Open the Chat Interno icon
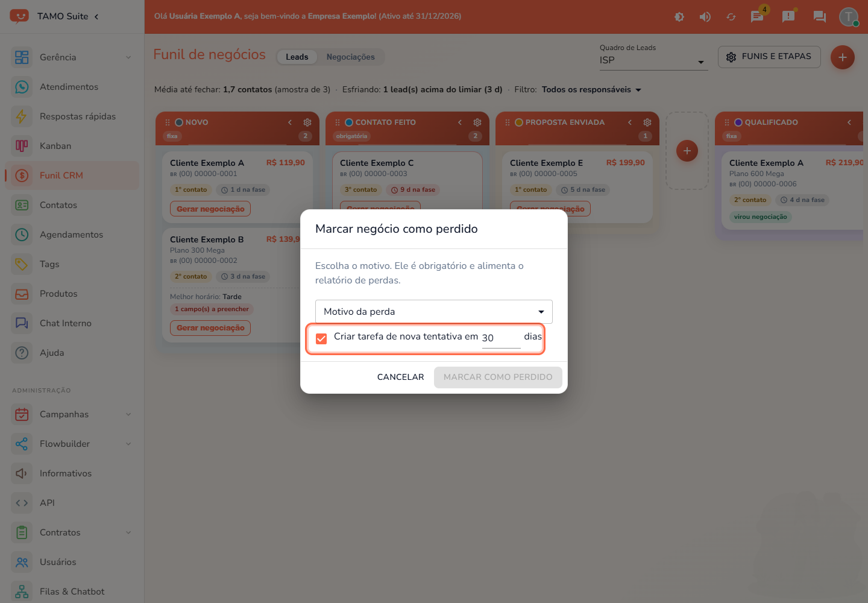This screenshot has width=868, height=603. [22, 323]
